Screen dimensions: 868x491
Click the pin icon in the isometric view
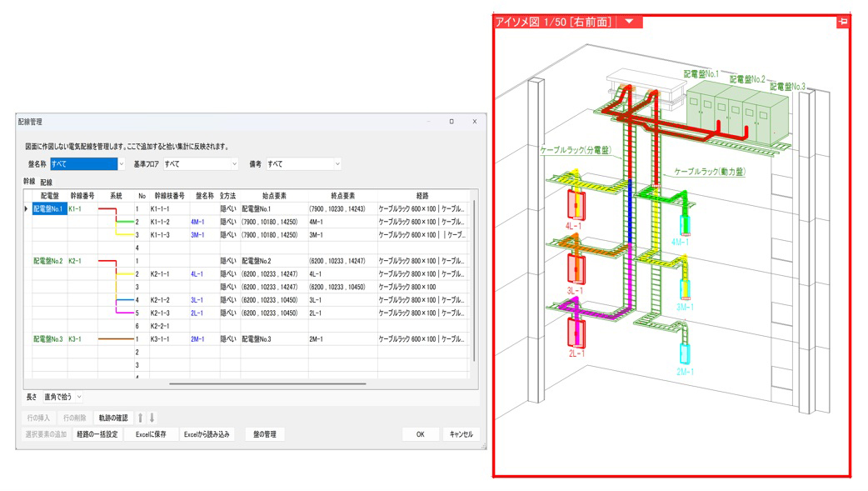tap(843, 22)
